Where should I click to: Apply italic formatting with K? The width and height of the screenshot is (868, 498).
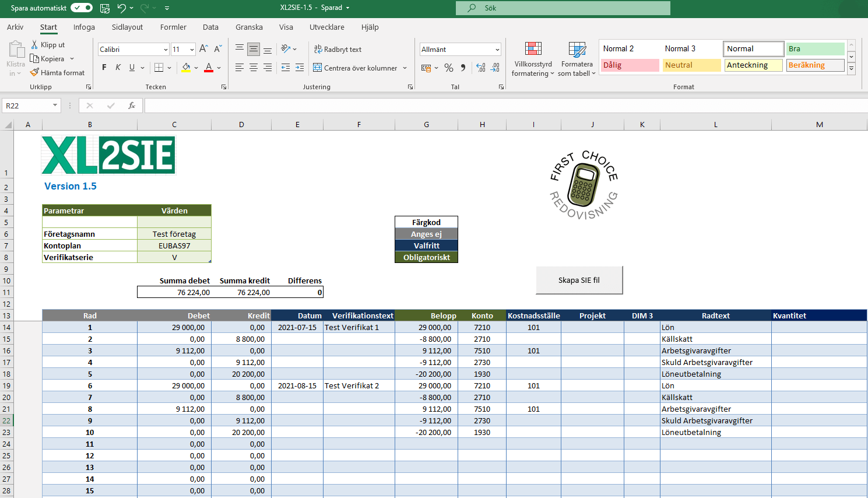point(118,68)
